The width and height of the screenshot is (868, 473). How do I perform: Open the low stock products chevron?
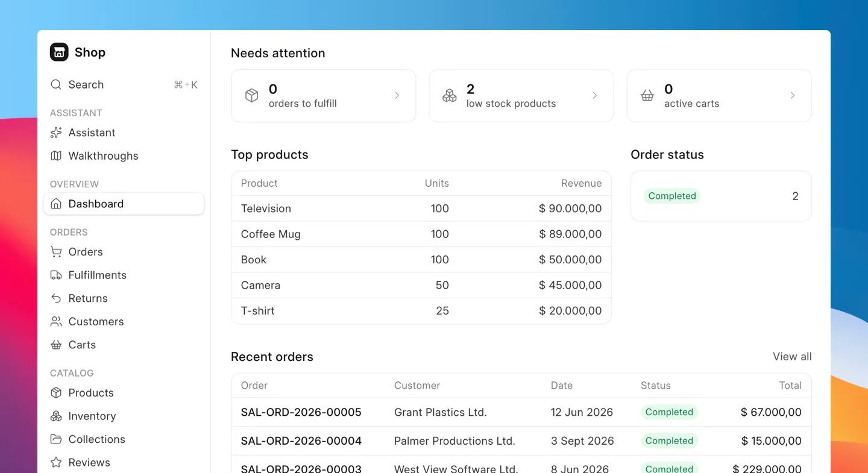(x=594, y=95)
